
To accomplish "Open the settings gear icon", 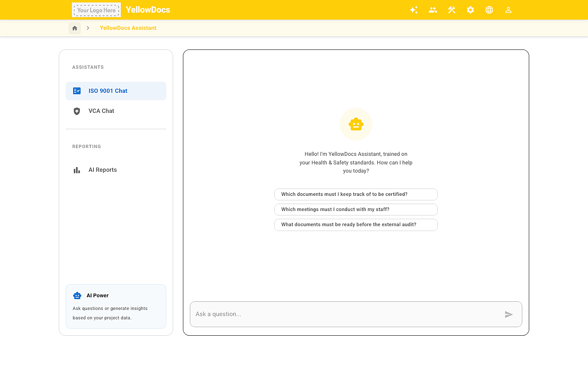I will pos(470,10).
